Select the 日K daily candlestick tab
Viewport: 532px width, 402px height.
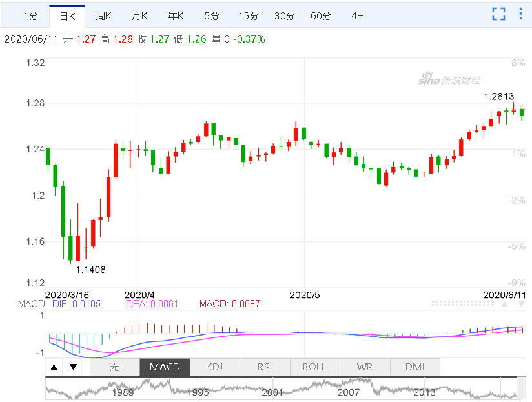[67, 16]
